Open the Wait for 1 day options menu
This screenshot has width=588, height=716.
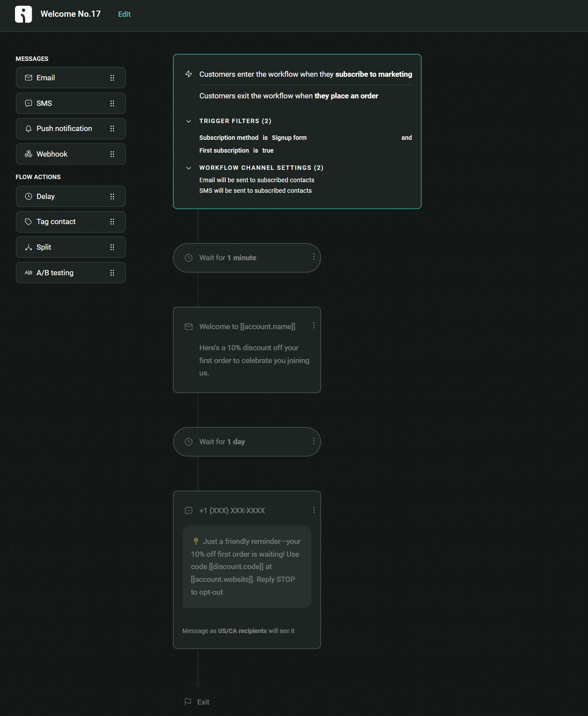click(x=314, y=441)
